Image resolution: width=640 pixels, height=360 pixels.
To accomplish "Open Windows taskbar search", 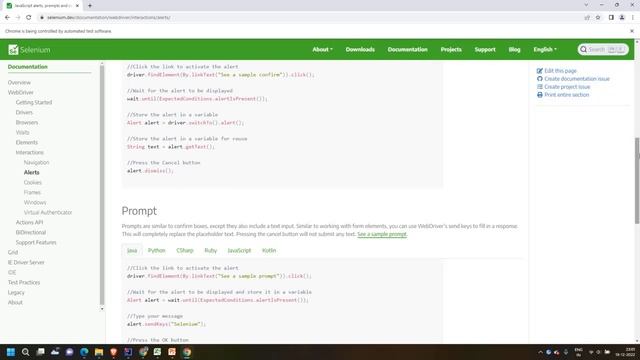I will (x=25, y=352).
